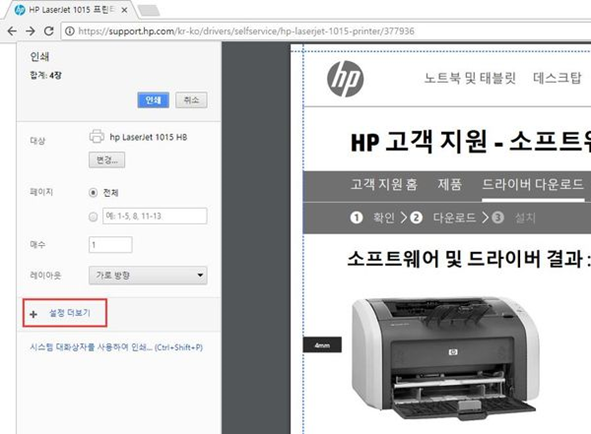Click the page range field 예: 1-5, 8, 11-13
This screenshot has width=591, height=434.
pos(155,216)
